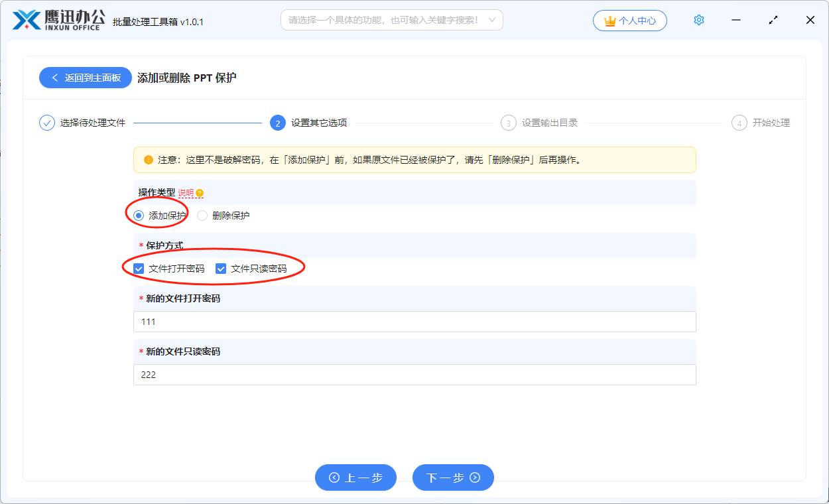
Task: Click the step 4 numbered circle
Action: (x=739, y=123)
